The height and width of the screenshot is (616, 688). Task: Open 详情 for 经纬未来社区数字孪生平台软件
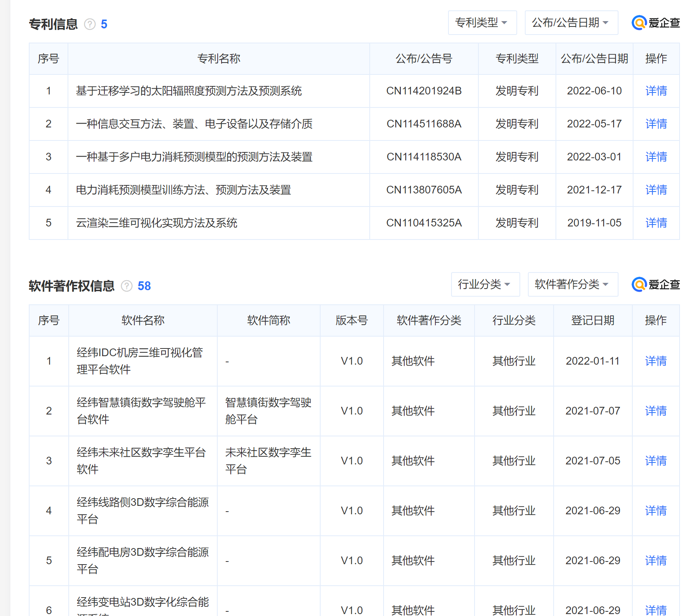tap(656, 461)
